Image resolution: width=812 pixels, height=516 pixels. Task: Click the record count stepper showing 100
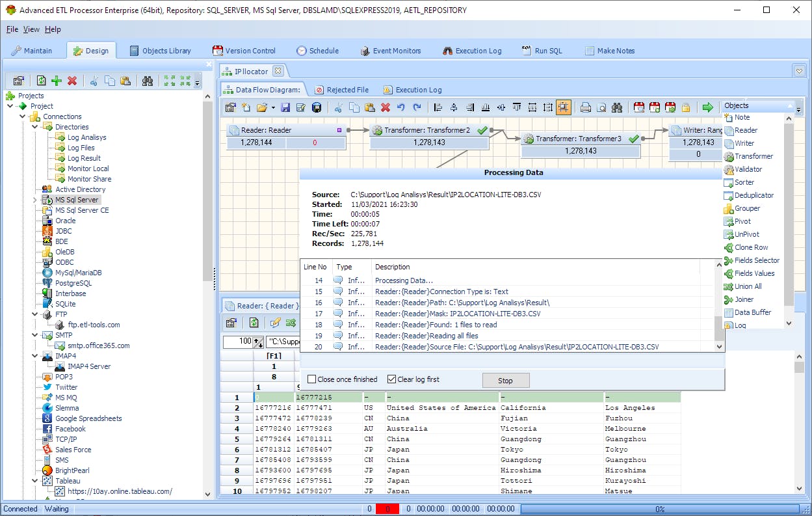tap(258, 342)
